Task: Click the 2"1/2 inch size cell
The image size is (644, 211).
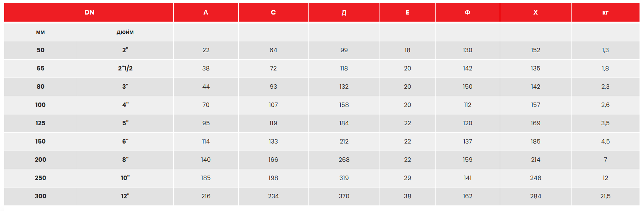Action: pos(125,68)
